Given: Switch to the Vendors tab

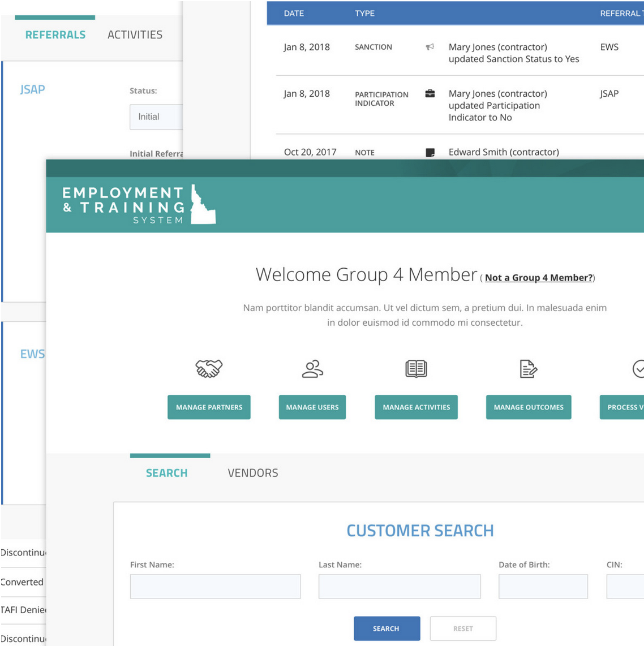Looking at the screenshot, I should click(x=253, y=473).
